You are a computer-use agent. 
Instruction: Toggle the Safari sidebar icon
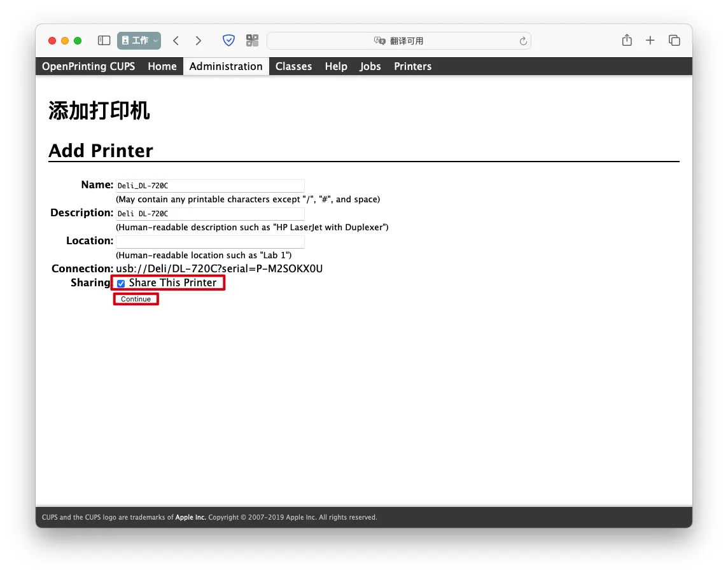pos(104,41)
